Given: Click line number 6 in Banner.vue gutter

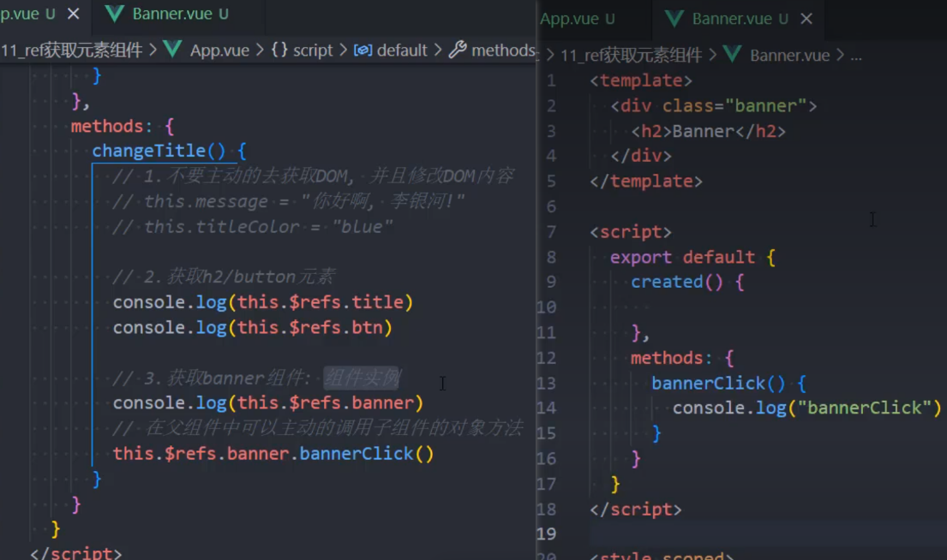Looking at the screenshot, I should tap(551, 207).
